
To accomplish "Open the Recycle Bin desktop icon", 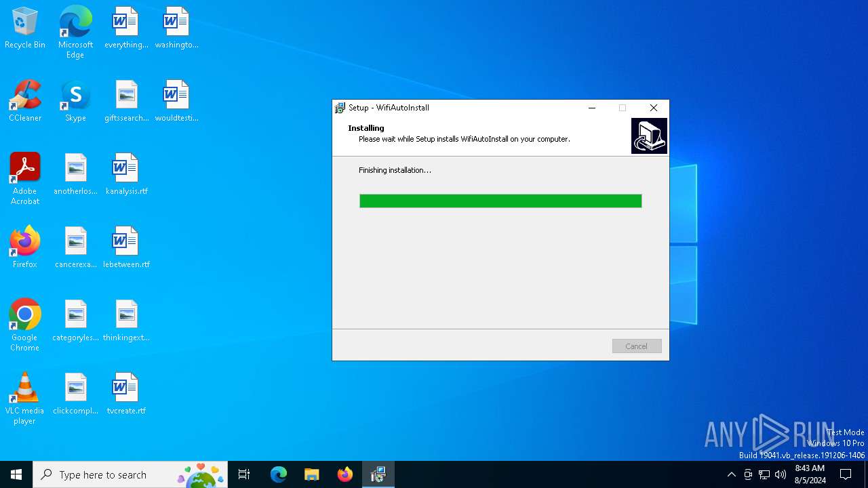I will 25,28.
